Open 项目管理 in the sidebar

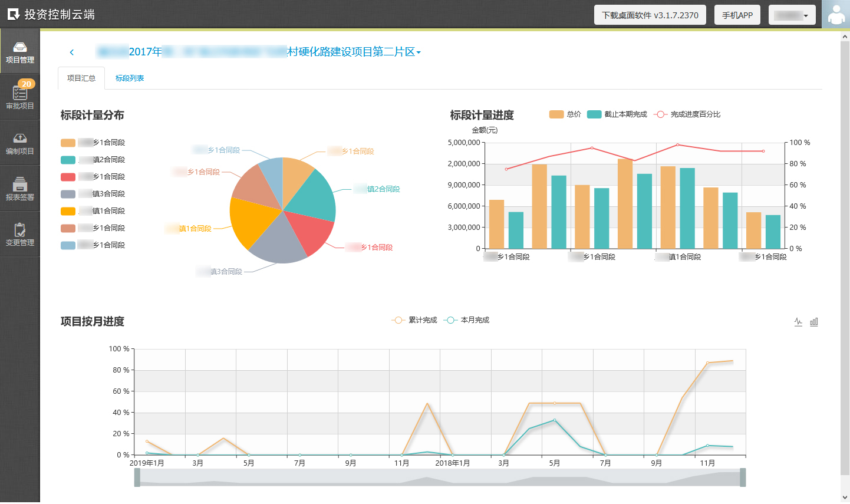[x=19, y=52]
